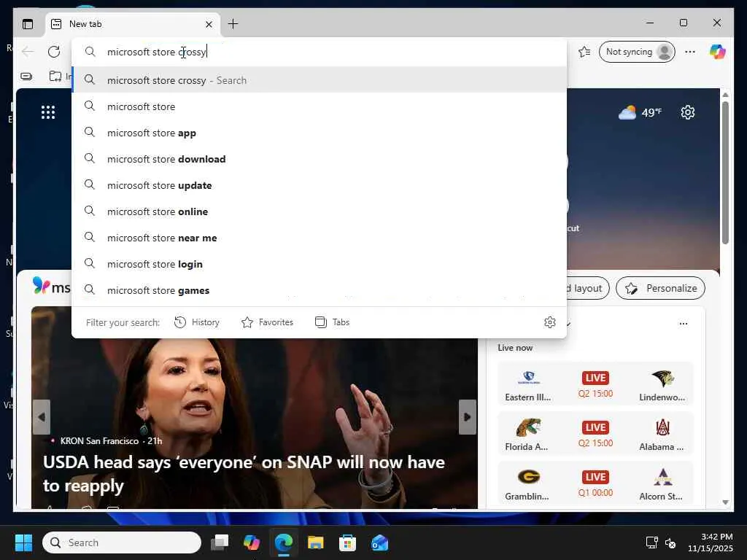Screen dimensions: 747x560
Task: Open the clock showing 3:42 PM
Action: coord(710,542)
